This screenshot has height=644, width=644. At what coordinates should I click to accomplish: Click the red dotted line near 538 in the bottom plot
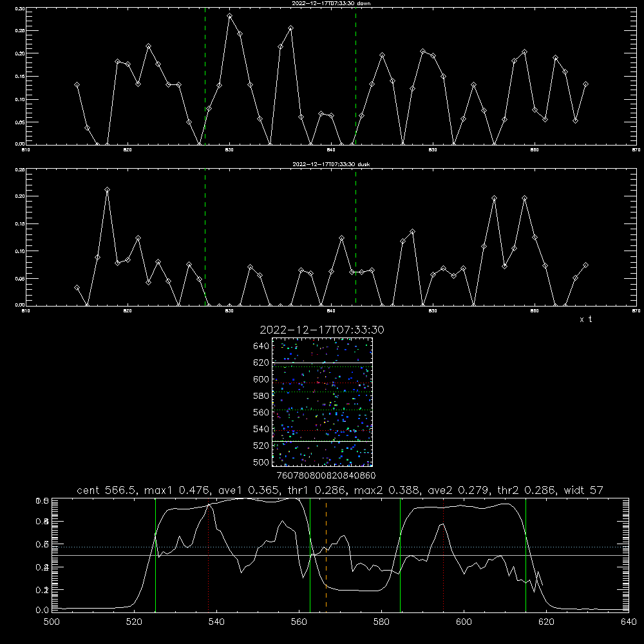click(208, 556)
